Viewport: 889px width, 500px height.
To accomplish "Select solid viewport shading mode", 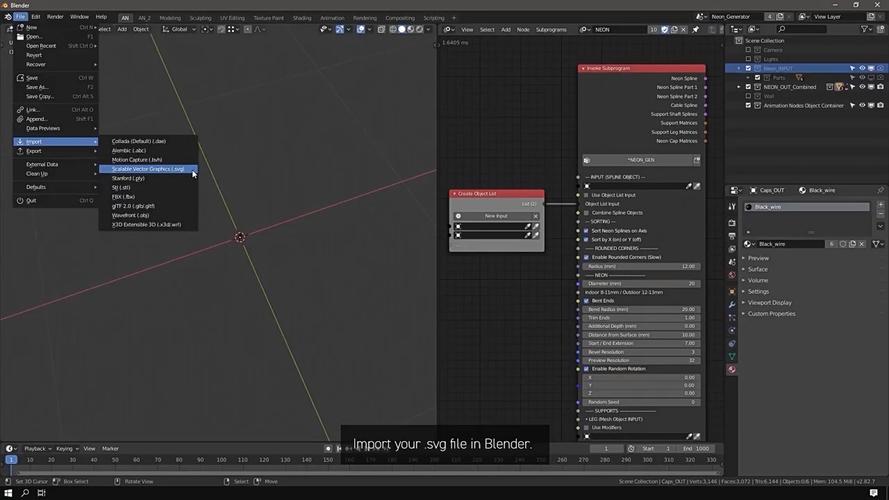I will tap(401, 29).
